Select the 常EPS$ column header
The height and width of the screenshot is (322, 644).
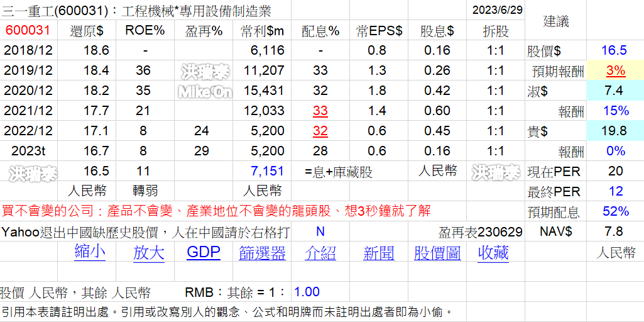tap(379, 31)
